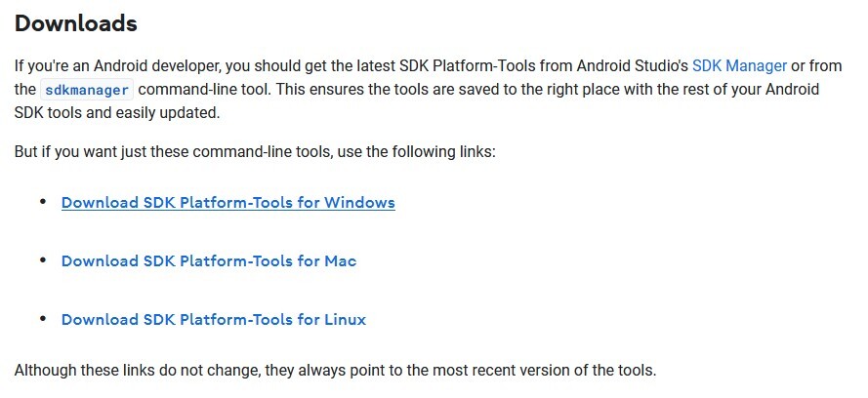Open the SDK Manager link
This screenshot has height=398, width=868.
[739, 65]
